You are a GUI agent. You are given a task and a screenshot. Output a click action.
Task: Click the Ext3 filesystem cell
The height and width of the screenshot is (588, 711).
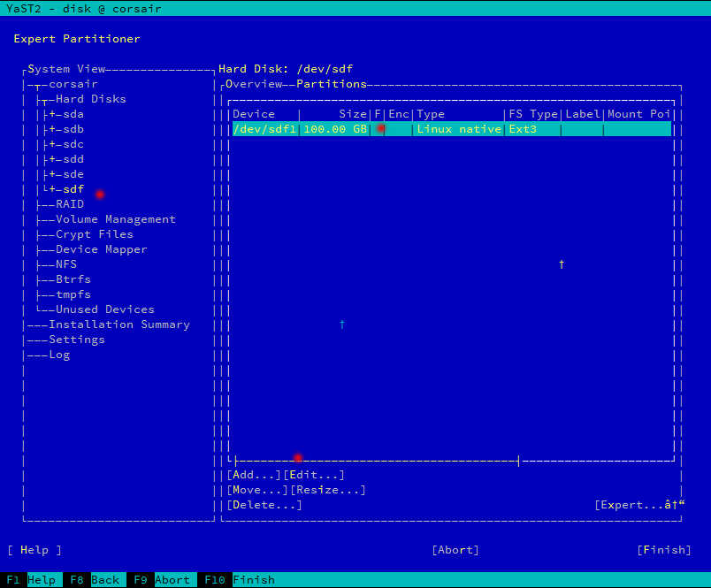(523, 129)
